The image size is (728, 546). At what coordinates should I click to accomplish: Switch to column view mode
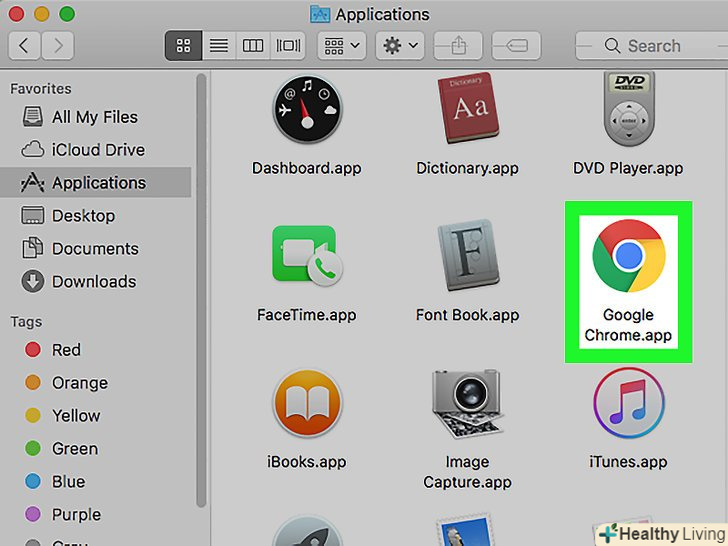point(253,46)
